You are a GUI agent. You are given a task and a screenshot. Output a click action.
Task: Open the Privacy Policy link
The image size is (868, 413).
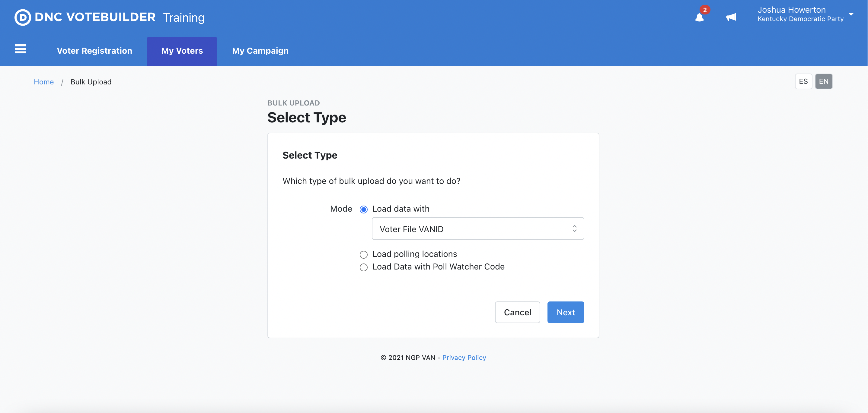point(464,358)
